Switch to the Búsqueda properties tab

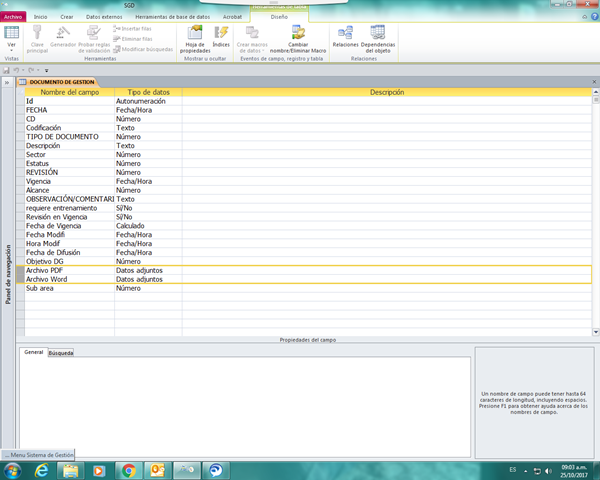pos(61,352)
